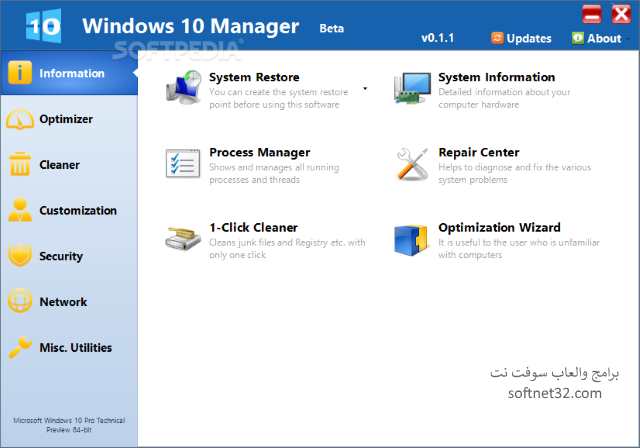Click the Updates orange icon
640x448 pixels.
pos(497,38)
